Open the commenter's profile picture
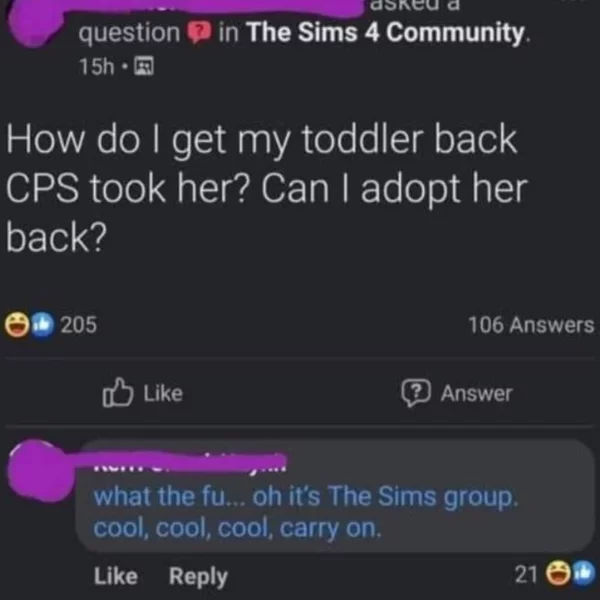This screenshot has height=600, width=600. [38, 470]
